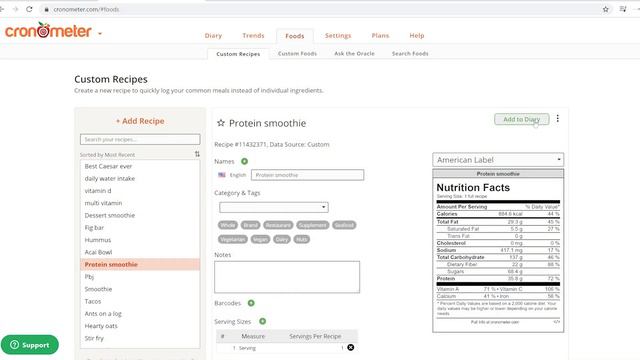
Task: Click the address bar URL
Action: pos(86,9)
